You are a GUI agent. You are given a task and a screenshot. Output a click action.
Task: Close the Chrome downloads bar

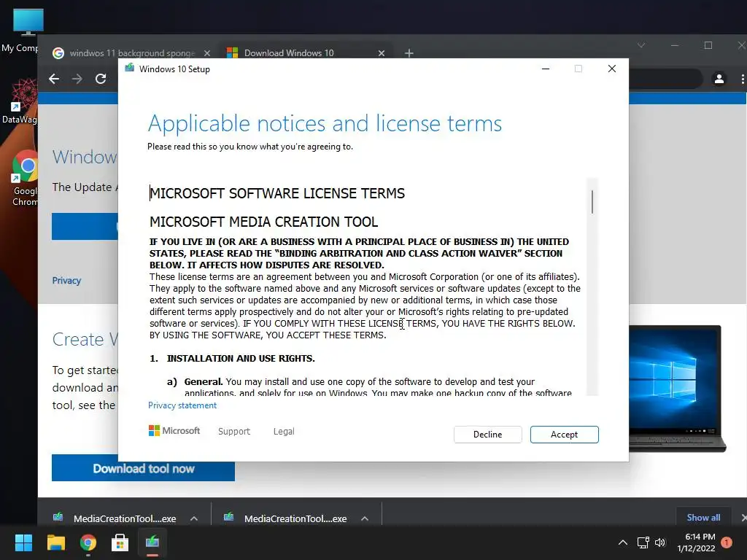coord(743,517)
